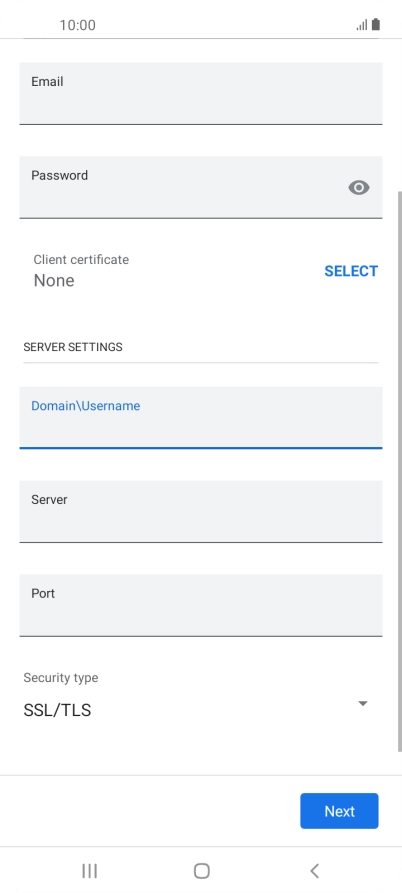Go back using the navigation arrow
Image resolution: width=402 pixels, height=893 pixels.
pos(314,871)
